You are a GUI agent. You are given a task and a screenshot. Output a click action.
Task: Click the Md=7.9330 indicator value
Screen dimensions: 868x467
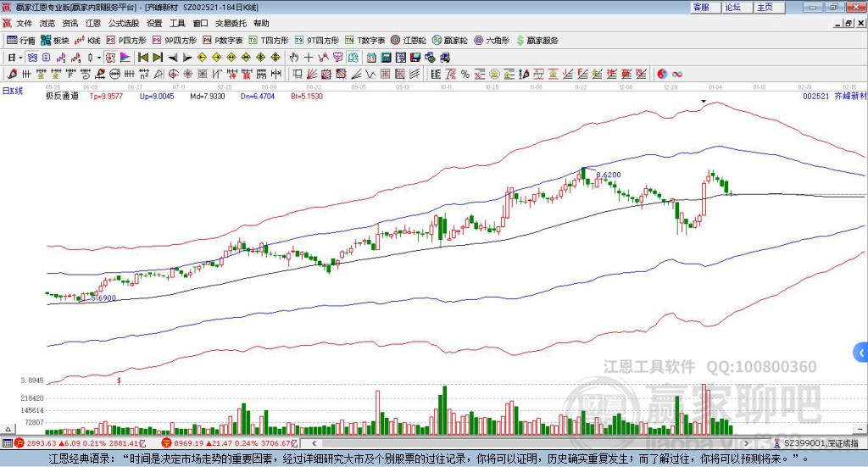[x=208, y=97]
